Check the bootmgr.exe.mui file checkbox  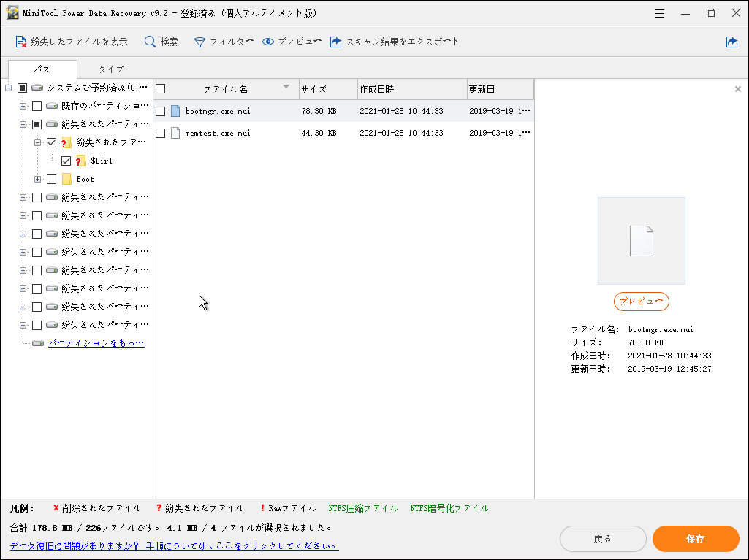click(x=160, y=110)
